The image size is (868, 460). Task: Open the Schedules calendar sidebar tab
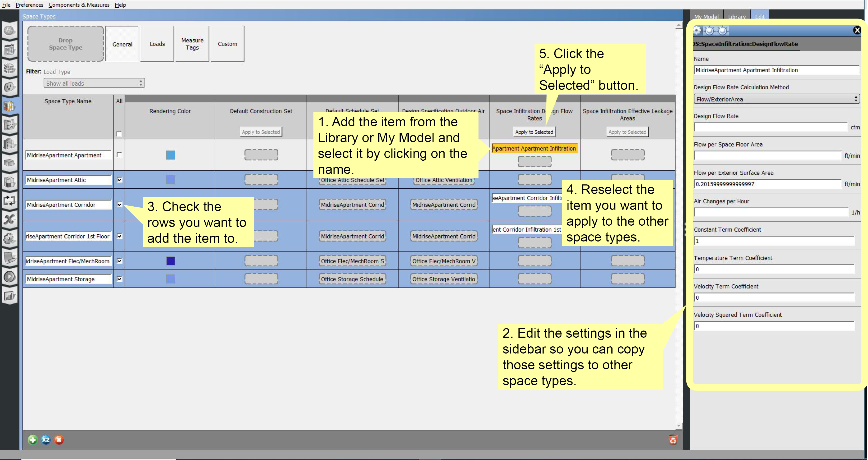pos(10,50)
